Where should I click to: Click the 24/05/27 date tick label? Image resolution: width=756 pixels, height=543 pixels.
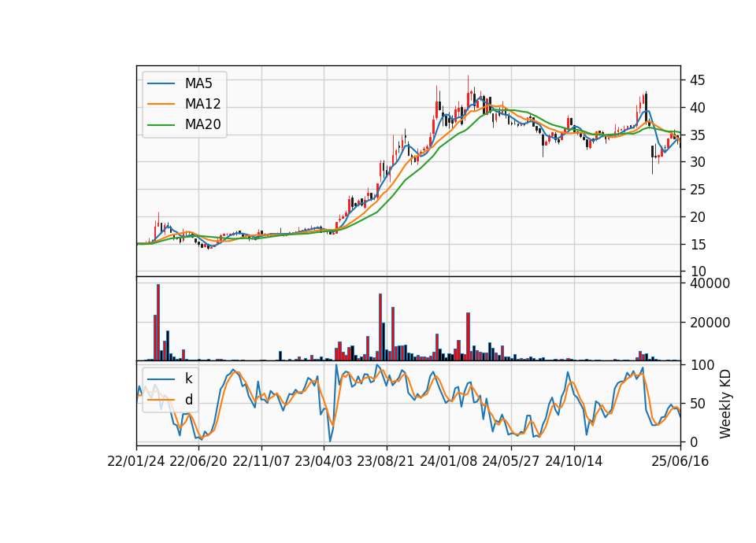tap(511, 462)
